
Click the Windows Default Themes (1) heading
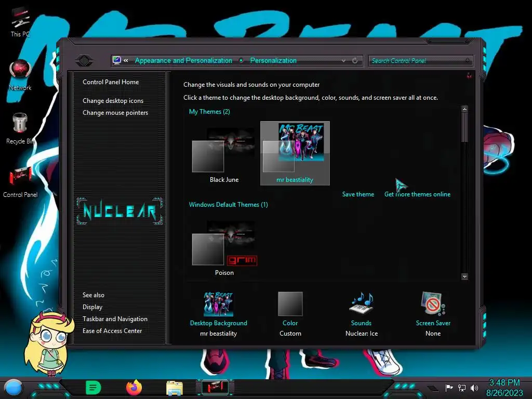pos(229,205)
